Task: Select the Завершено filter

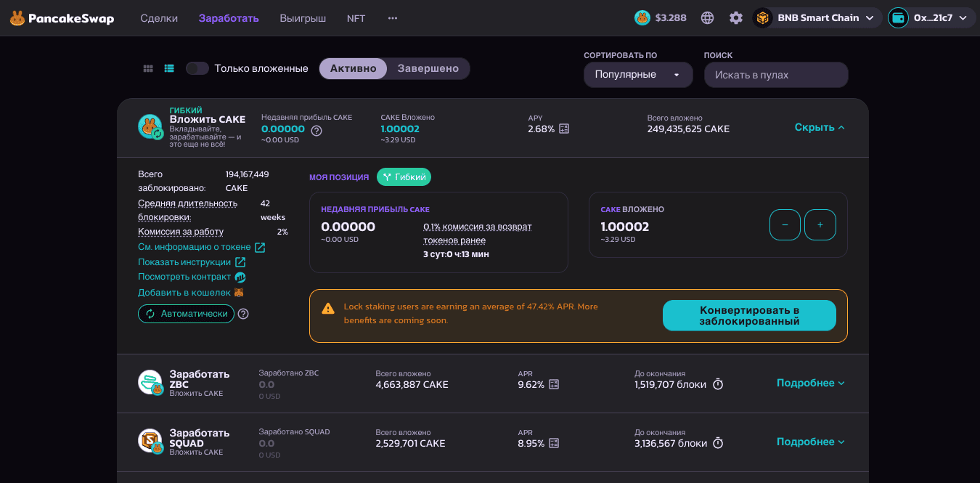Action: 428,68
